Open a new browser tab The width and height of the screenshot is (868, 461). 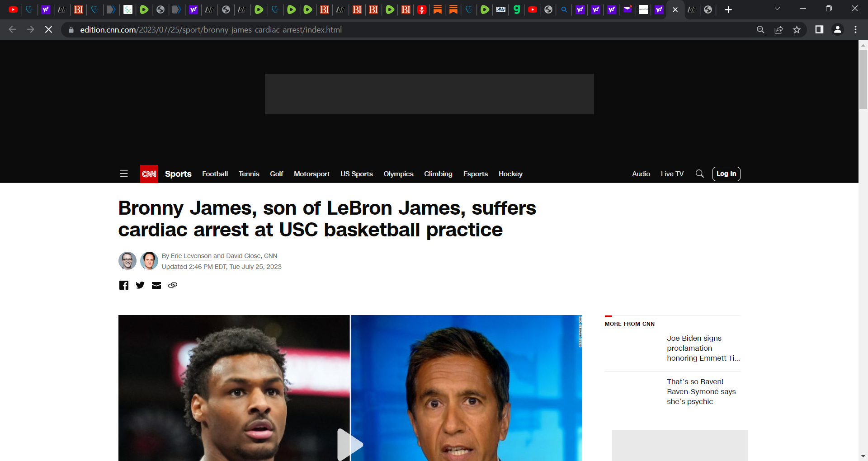point(728,9)
